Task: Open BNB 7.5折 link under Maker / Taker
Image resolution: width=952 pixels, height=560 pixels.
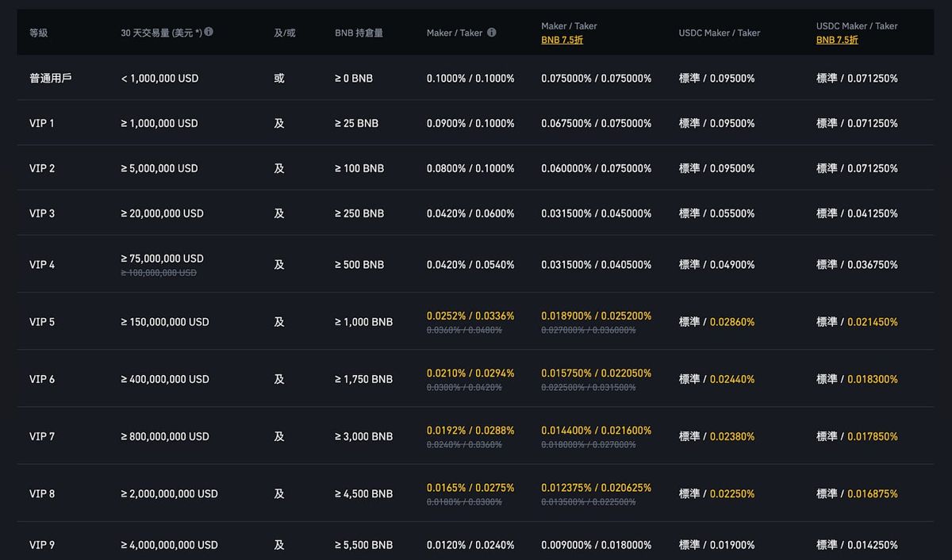Action: pos(562,40)
